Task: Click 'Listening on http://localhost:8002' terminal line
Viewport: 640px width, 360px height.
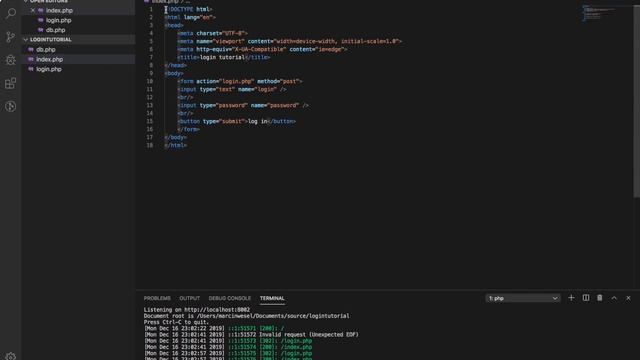Action: (197, 310)
